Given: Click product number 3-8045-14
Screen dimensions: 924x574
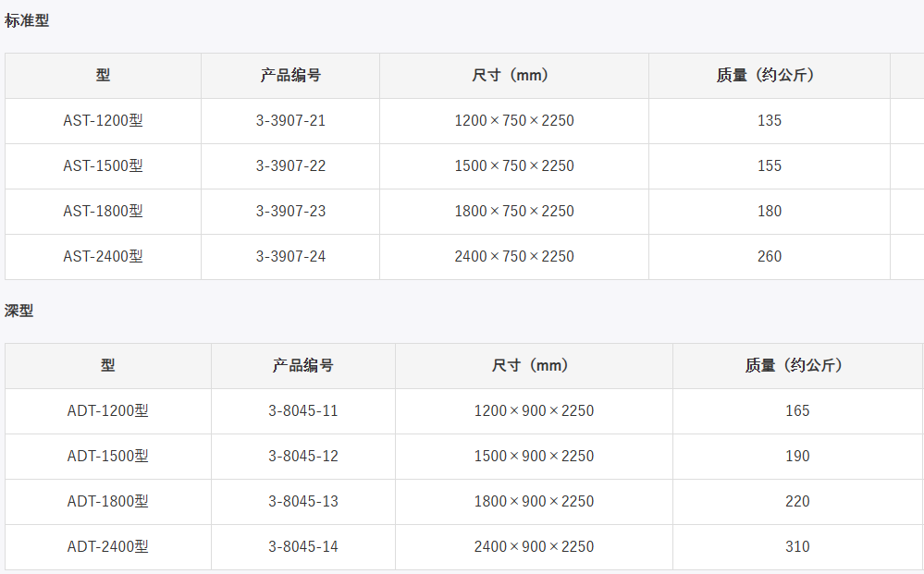Looking at the screenshot, I should pyautogui.click(x=303, y=547).
